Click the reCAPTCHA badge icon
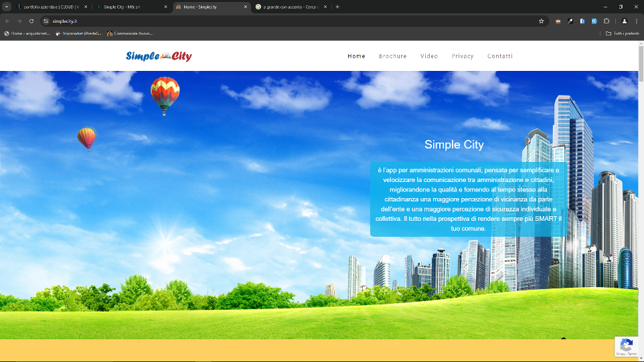 point(627,345)
